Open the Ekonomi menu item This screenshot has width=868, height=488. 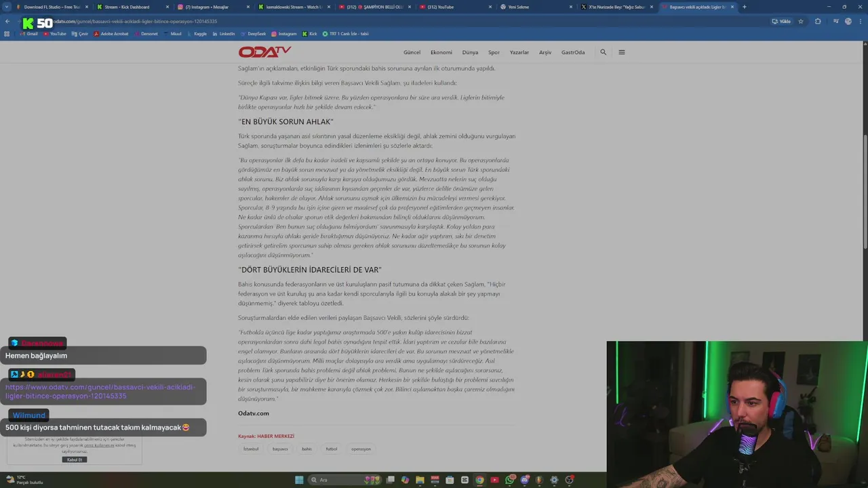point(441,52)
